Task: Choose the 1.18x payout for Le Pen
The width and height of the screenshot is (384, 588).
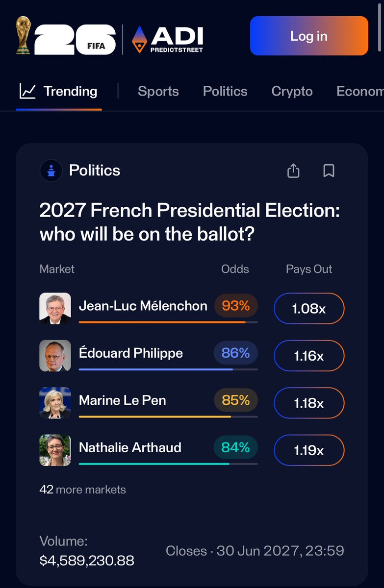Action: click(x=309, y=403)
